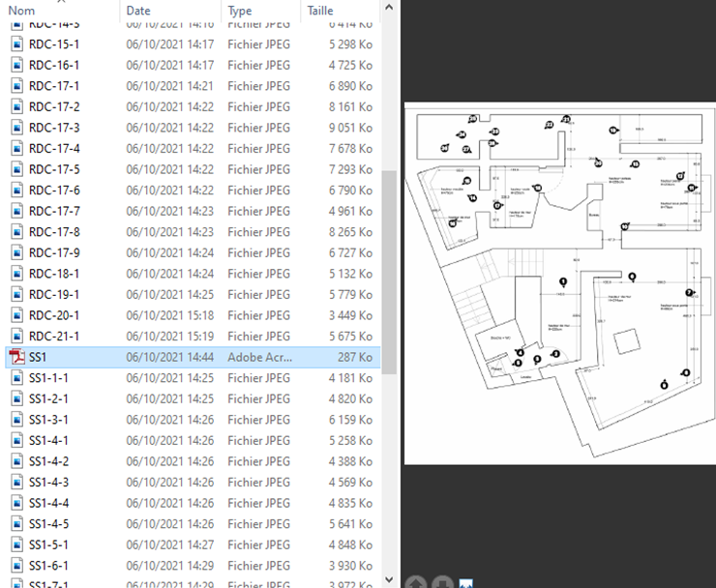Click the PDF icon of file SS1
This screenshot has height=588, width=716.
click(x=17, y=357)
